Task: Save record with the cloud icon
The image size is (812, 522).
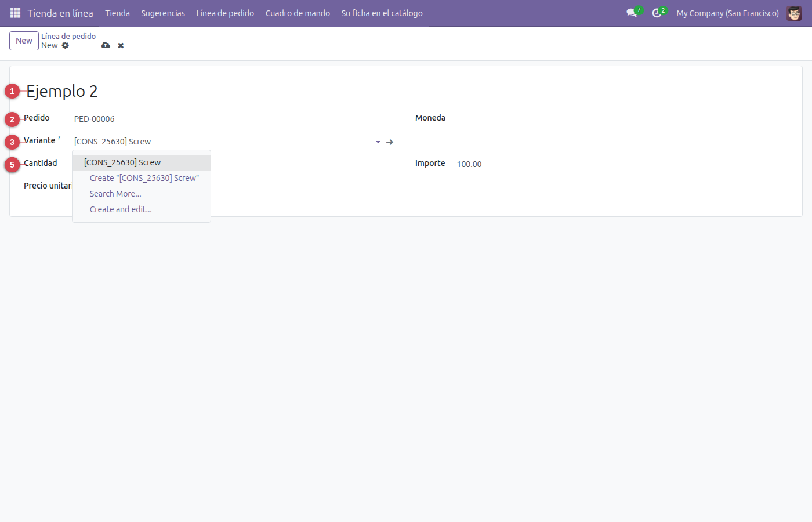Action: [106, 45]
